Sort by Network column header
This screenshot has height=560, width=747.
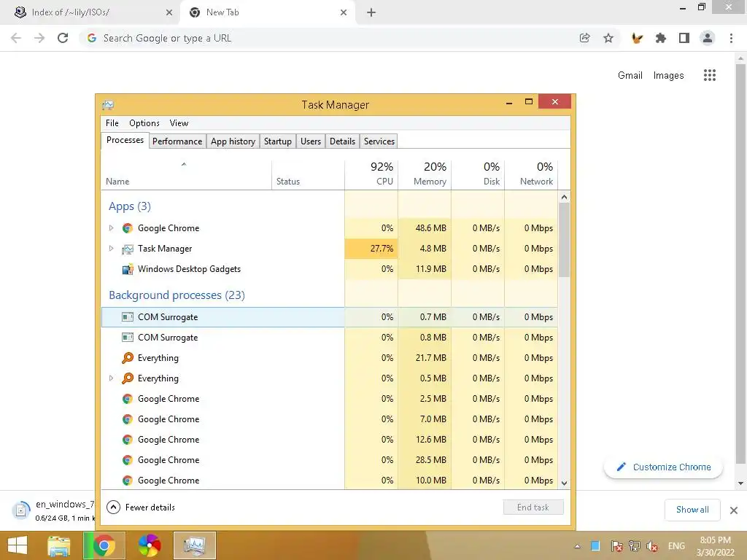531,174
